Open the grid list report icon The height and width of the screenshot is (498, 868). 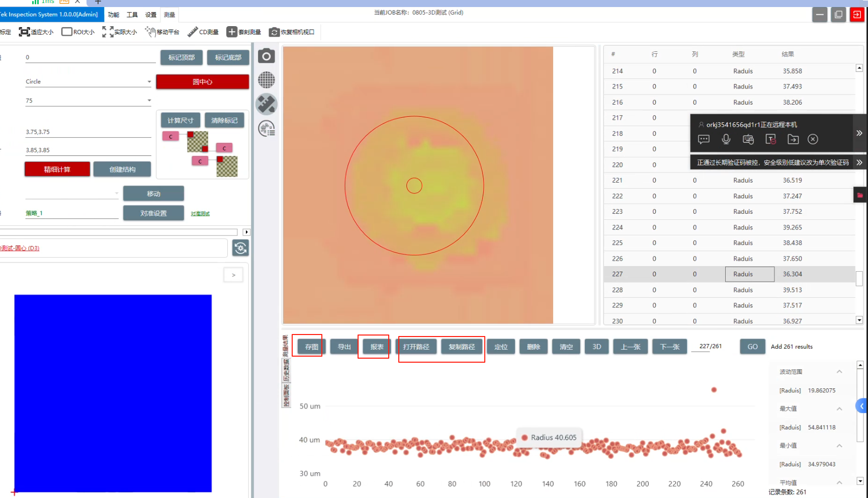tap(267, 129)
